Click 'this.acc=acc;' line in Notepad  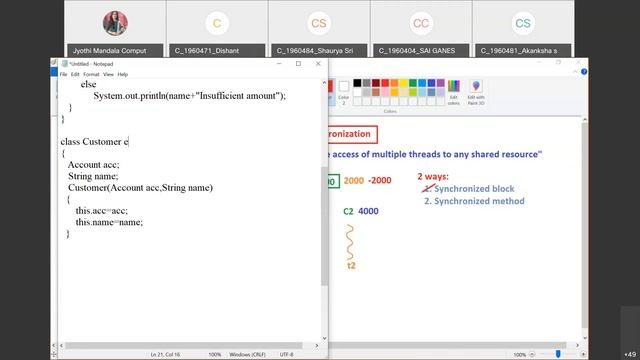pyautogui.click(x=102, y=210)
